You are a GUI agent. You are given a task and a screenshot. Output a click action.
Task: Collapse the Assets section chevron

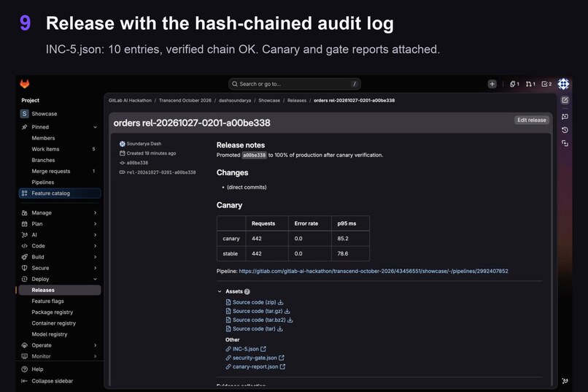pyautogui.click(x=220, y=291)
